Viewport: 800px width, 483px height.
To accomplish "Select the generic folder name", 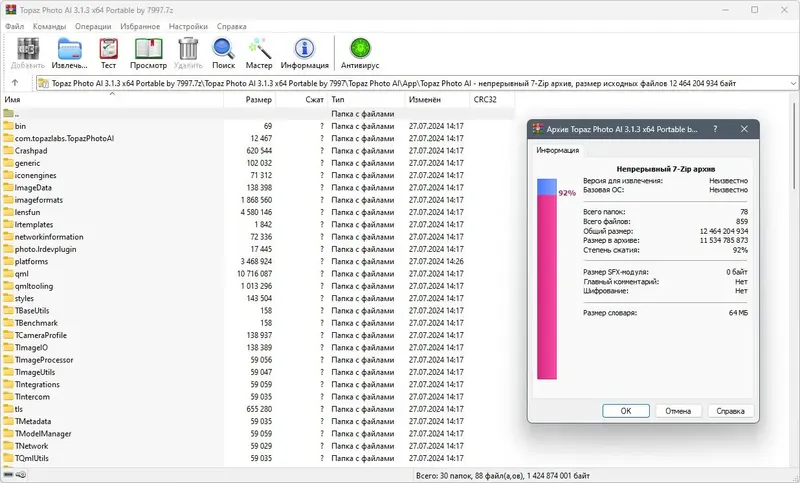I will pyautogui.click(x=28, y=163).
